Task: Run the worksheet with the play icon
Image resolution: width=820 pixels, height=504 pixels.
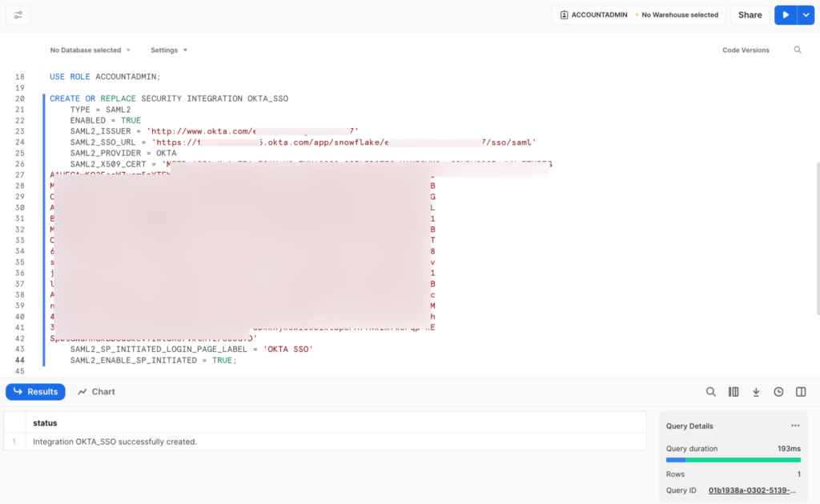Action: point(784,14)
